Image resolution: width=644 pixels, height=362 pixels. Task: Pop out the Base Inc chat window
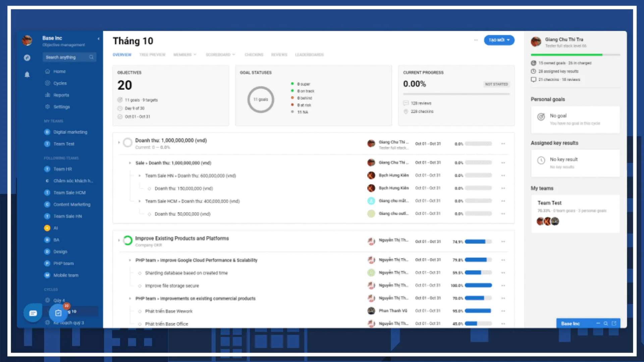614,323
